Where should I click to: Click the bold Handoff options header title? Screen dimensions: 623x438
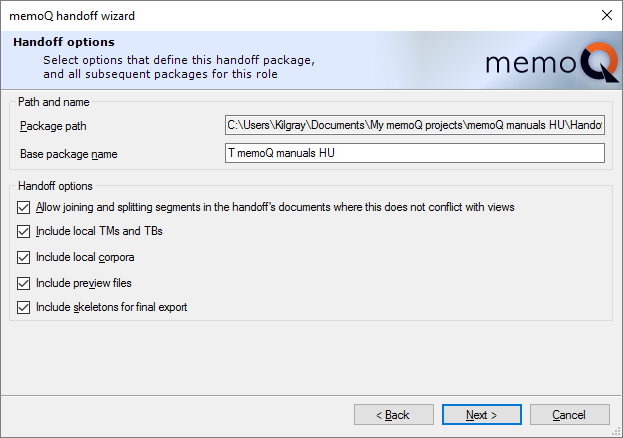pos(64,42)
